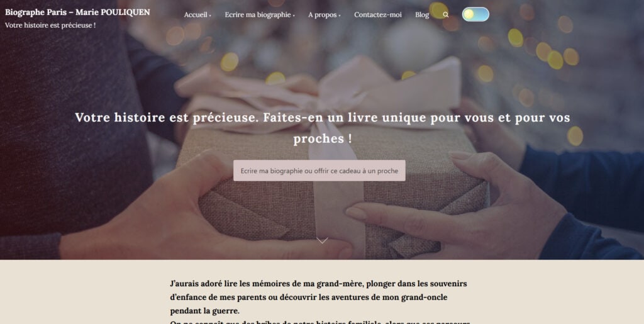
Task: Expand the Accueil submenu arrow
Action: [210, 16]
